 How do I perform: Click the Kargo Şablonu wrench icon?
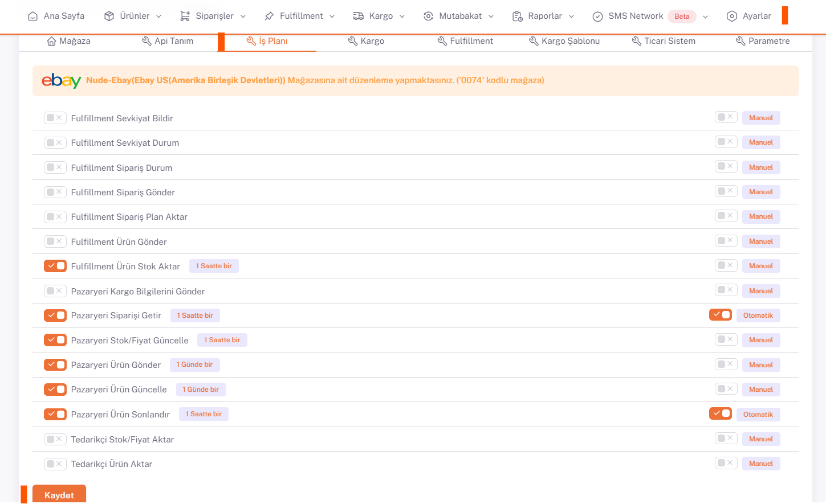(534, 41)
